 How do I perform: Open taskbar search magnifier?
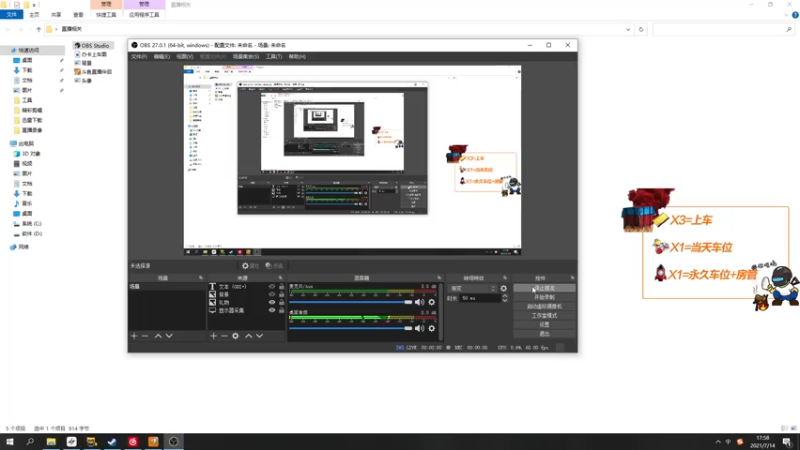click(x=30, y=442)
